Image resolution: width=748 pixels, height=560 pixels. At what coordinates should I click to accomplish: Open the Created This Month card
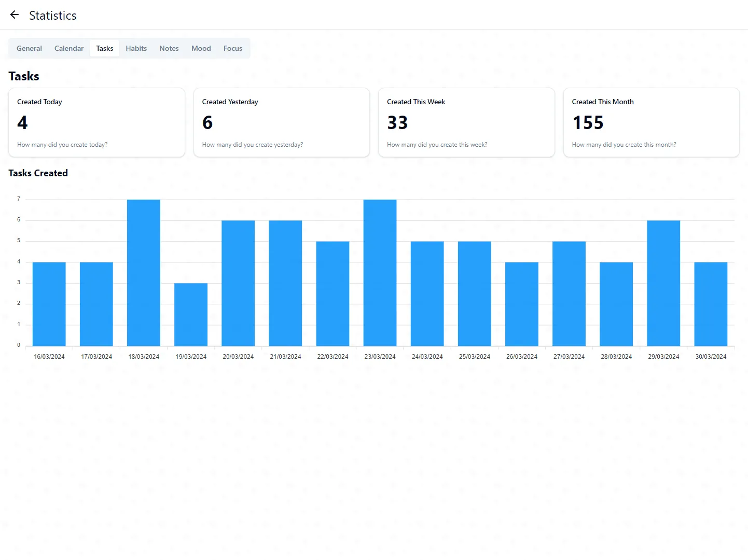pos(651,122)
